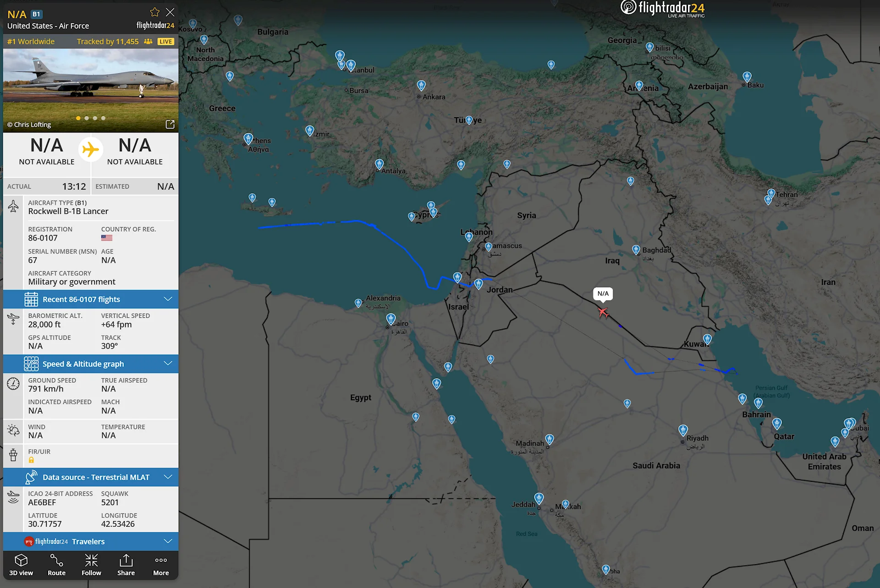
Task: Open aircraft photo in external link
Action: [170, 125]
